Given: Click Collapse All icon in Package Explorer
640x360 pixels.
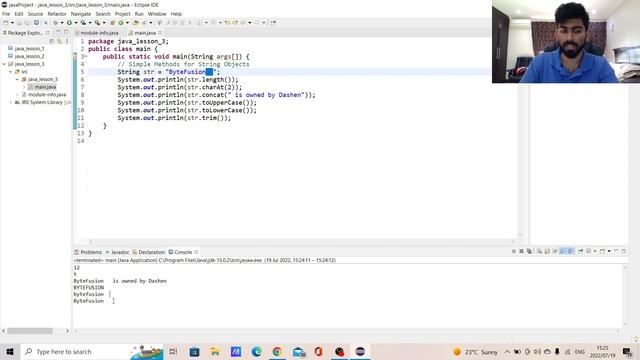Looking at the screenshot, I should 52,41.
